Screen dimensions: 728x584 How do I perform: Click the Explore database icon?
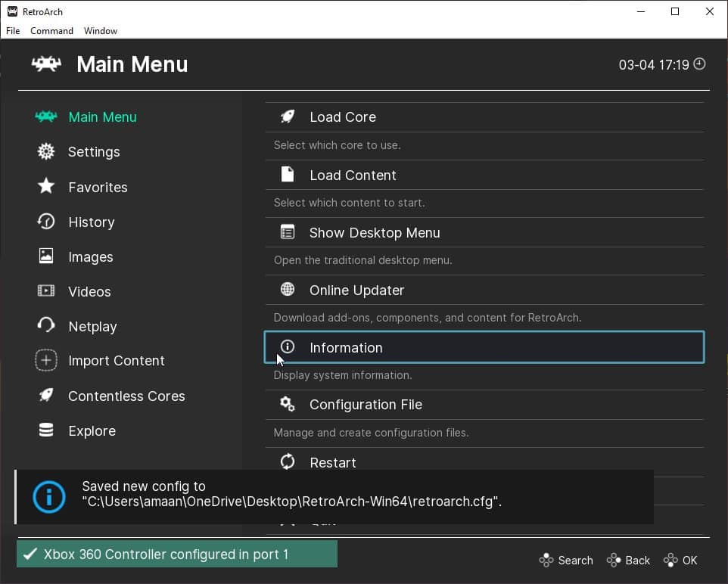point(46,430)
